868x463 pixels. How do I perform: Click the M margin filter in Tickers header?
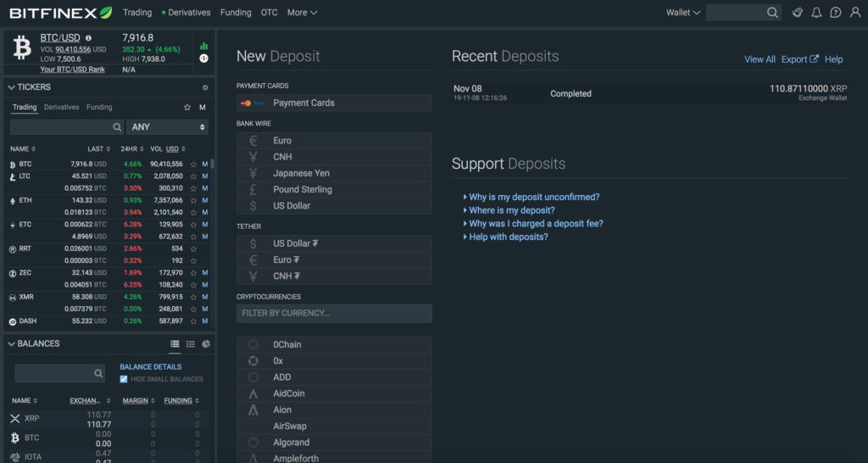click(x=203, y=108)
